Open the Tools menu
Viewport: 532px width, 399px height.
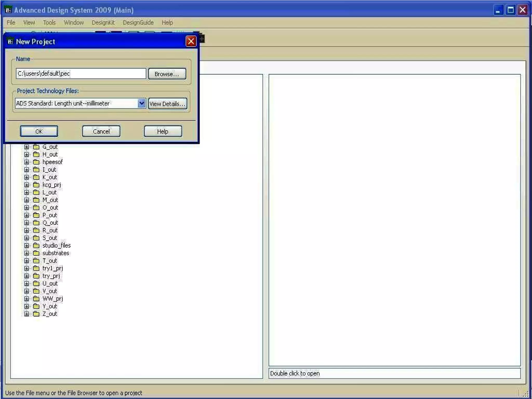[x=49, y=23]
